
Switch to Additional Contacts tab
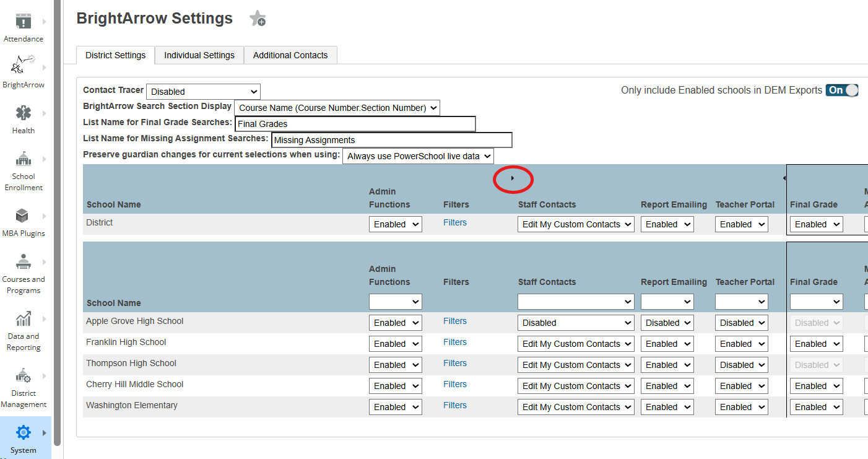pos(290,55)
